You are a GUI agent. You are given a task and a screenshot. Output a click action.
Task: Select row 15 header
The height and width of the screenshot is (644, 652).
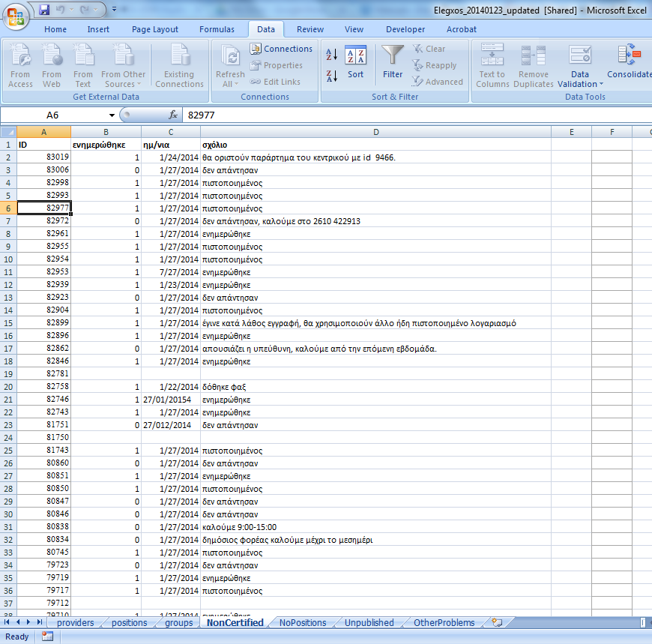[x=8, y=323]
